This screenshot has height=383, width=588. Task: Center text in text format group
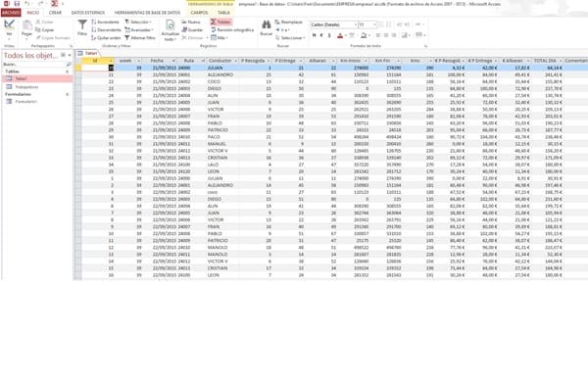pos(386,35)
